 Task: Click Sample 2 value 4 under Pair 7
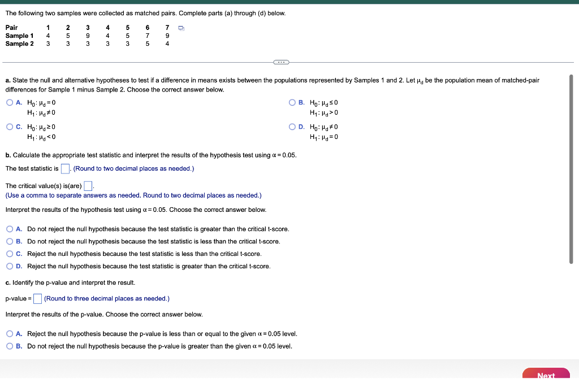[x=167, y=43]
